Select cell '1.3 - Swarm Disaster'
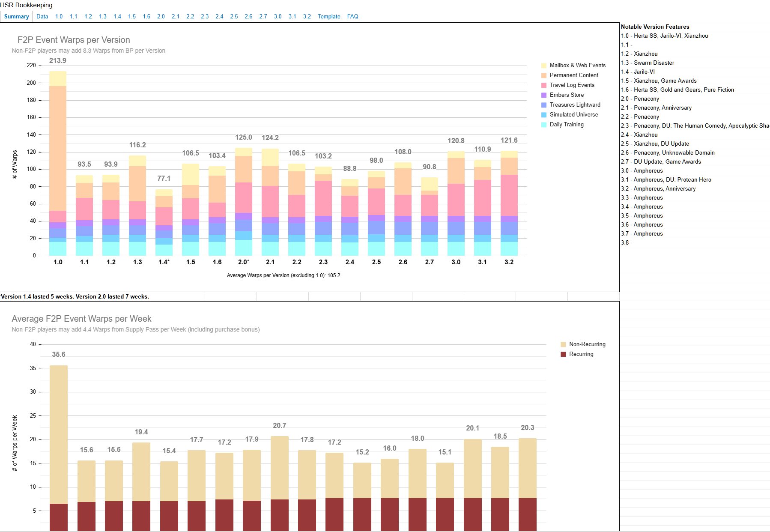770x532 pixels. [695, 63]
